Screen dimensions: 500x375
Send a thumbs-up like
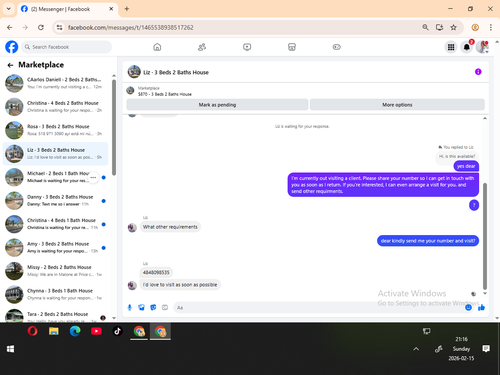coord(481,307)
